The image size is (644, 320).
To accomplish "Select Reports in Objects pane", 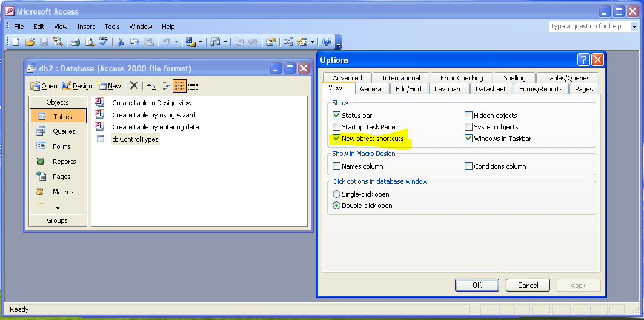I will (58, 162).
